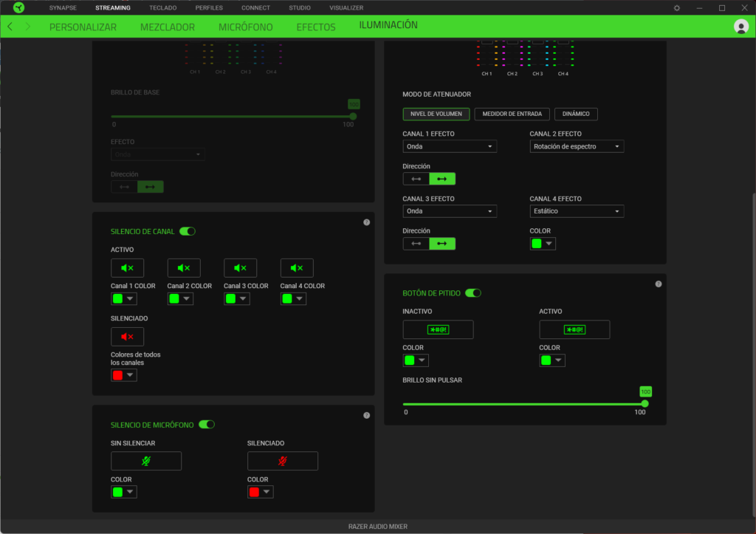The height and width of the screenshot is (534, 756).
Task: Turn off the Silencio de Micrófono switch
Action: [x=207, y=425]
